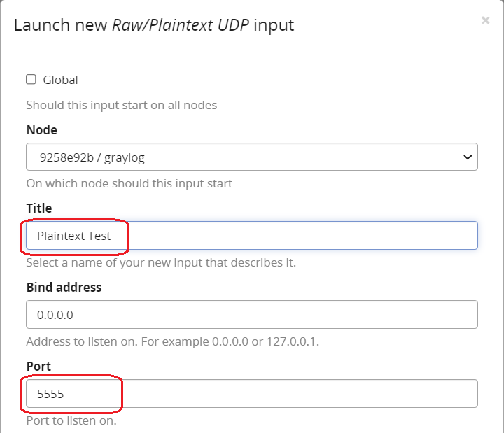
Task: Open the Node selection dropdown
Action: point(252,157)
